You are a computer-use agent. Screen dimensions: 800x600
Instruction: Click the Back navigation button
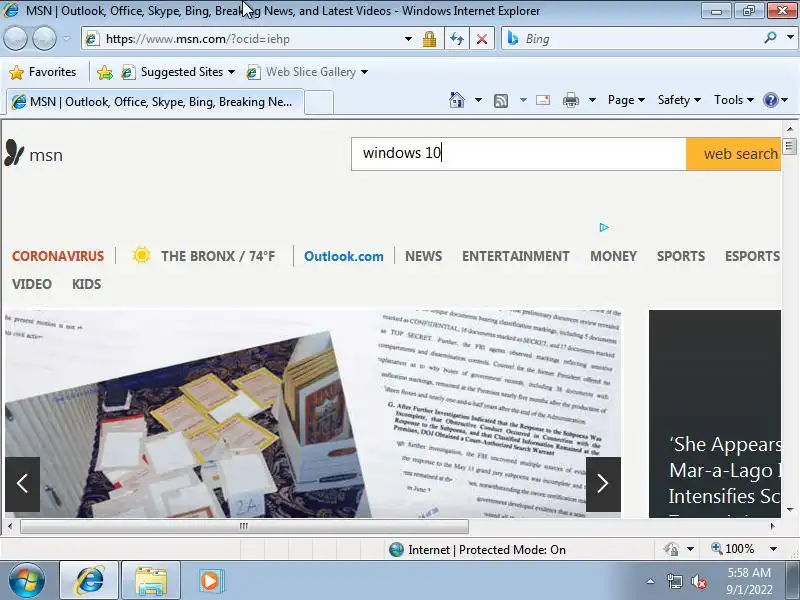15,39
